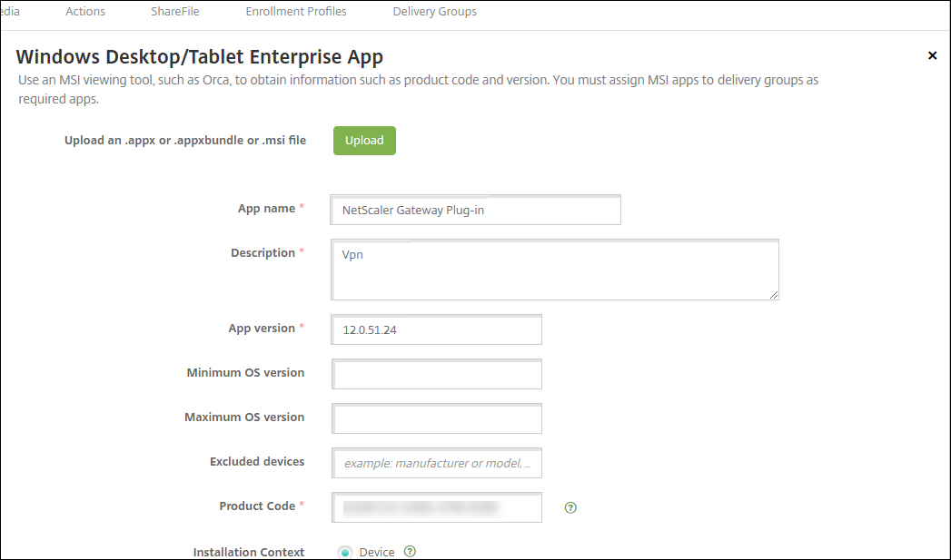
Task: Click the App name field label
Action: [266, 209]
